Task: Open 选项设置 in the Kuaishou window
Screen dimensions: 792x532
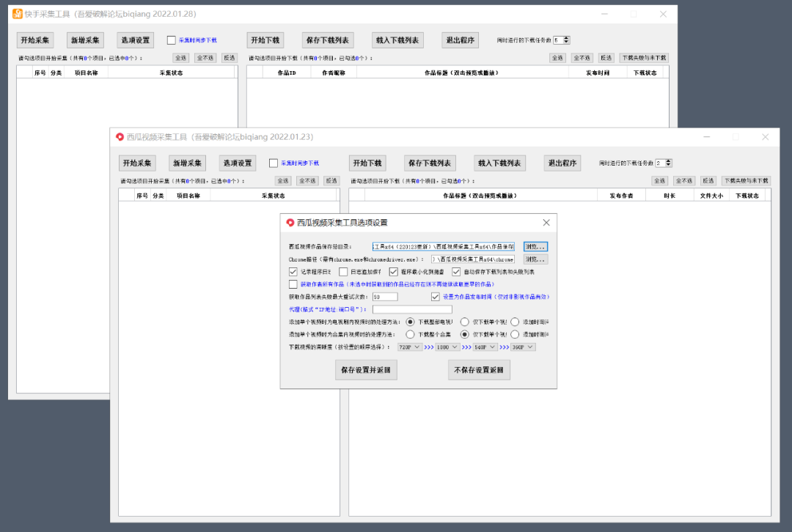Action: click(x=136, y=40)
